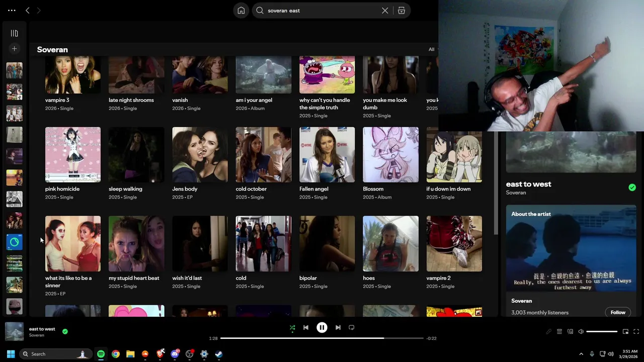Open Your Library from the sidebar
This screenshot has height=362, width=644.
click(14, 33)
